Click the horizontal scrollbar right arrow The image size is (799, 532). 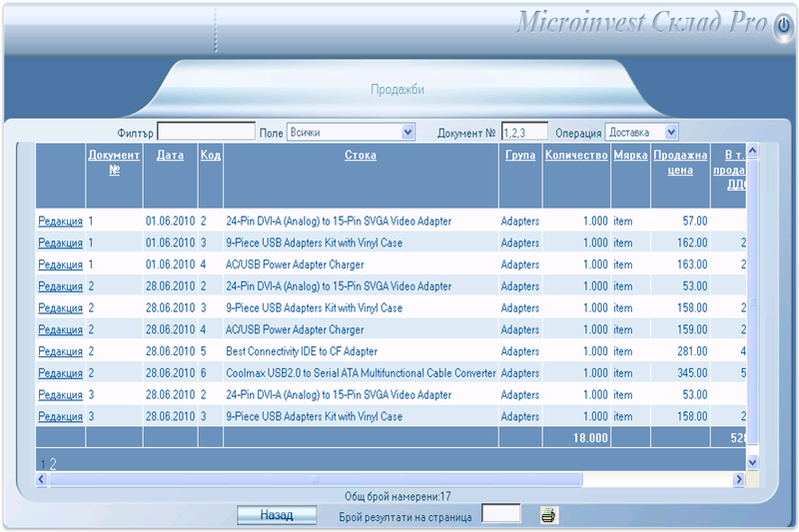[738, 478]
